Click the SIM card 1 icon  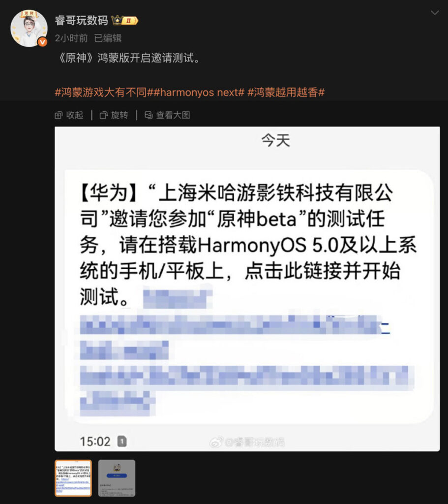point(122,441)
